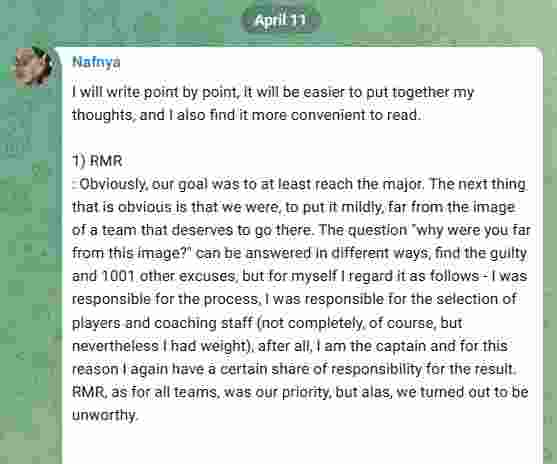Click the line 'reason I again have a certain share'
The width and height of the screenshot is (557, 464).
tap(294, 369)
